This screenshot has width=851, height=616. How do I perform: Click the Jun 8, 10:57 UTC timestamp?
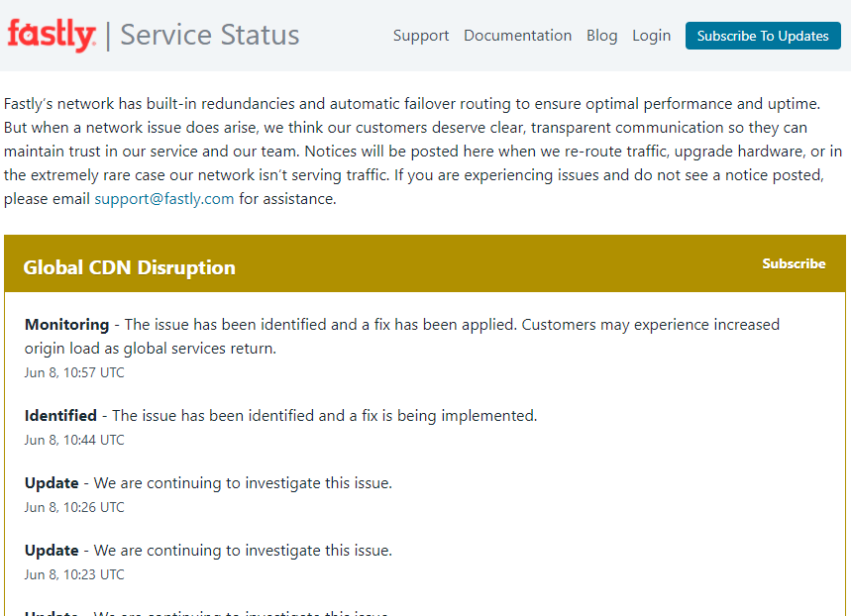coord(74,372)
